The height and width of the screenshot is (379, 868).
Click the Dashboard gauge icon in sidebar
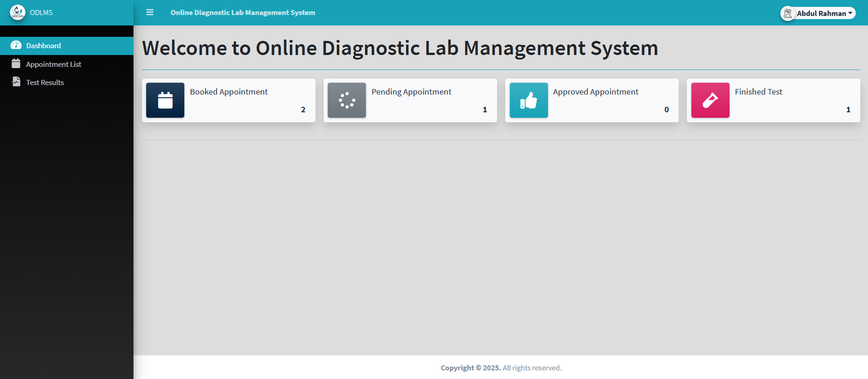click(16, 46)
